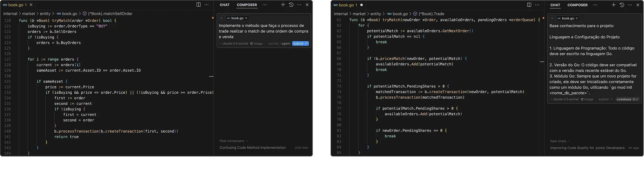Image resolution: width=644 pixels, height=174 pixels.
Task: Open the book.go breadcrumb in left window
Action: pyautogui.click(x=67, y=14)
